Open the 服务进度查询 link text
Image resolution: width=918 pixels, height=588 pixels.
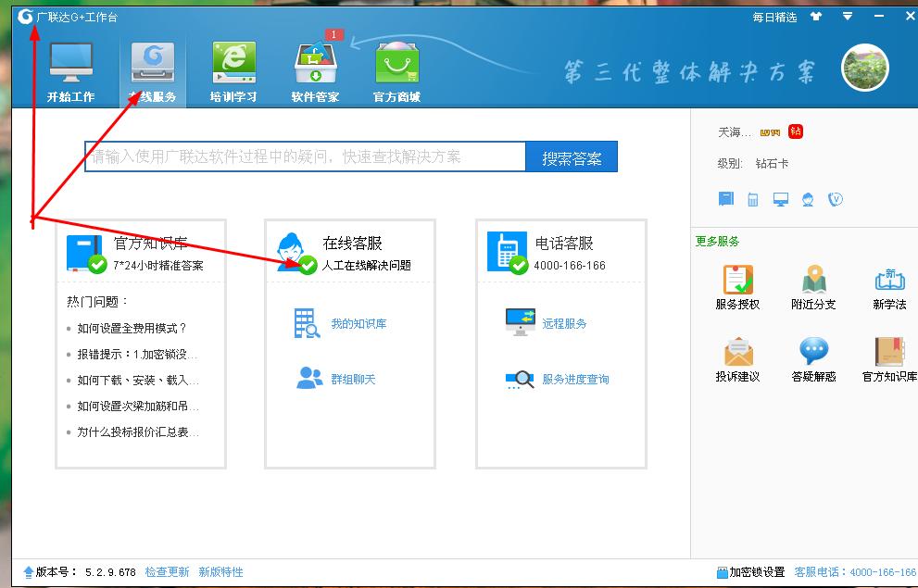tap(575, 379)
